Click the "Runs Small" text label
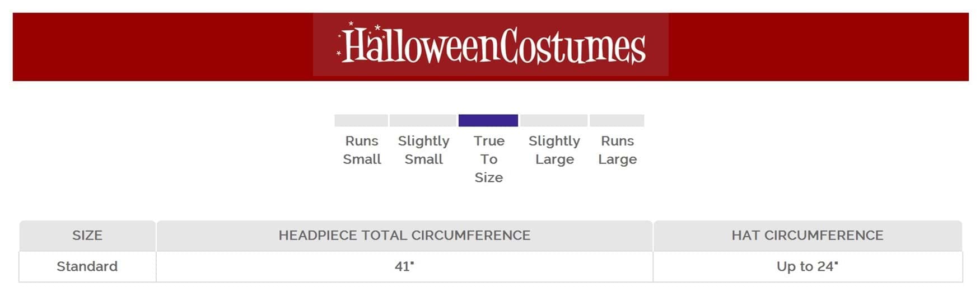 coord(362,150)
